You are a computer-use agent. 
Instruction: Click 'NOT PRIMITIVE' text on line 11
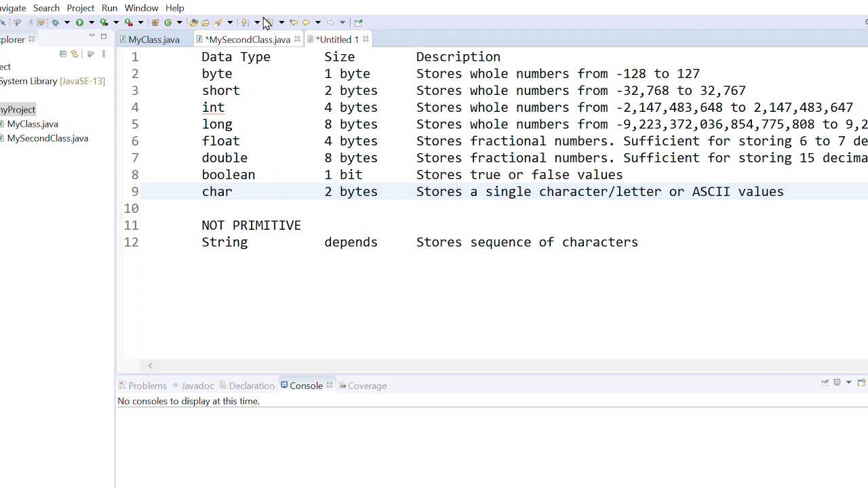point(251,226)
